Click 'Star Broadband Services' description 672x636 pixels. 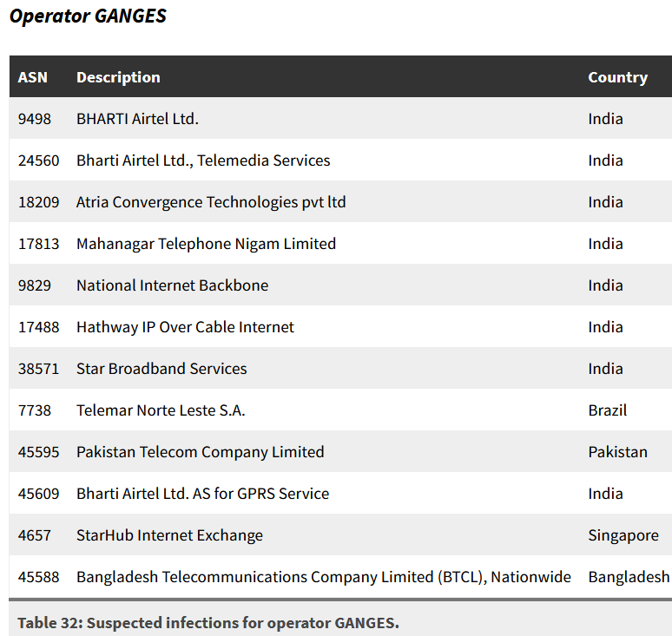click(161, 368)
